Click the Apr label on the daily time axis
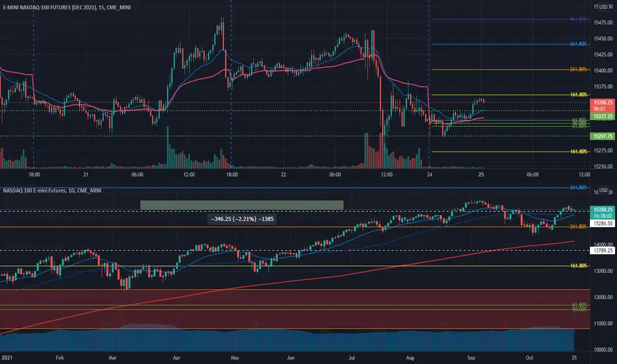The height and width of the screenshot is (364, 617). pyautogui.click(x=176, y=357)
